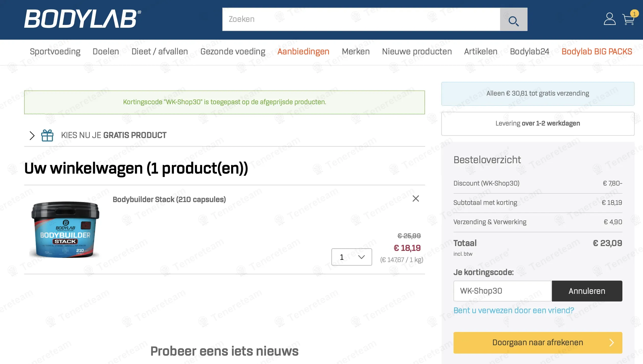
Task: Expand the free product chevron
Action: coord(32,135)
